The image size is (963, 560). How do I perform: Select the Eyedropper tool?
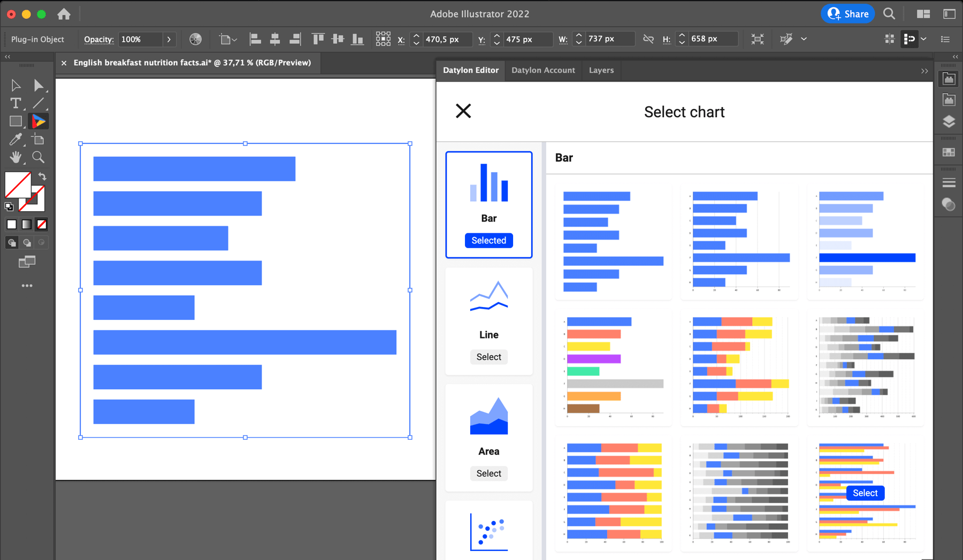coord(16,139)
